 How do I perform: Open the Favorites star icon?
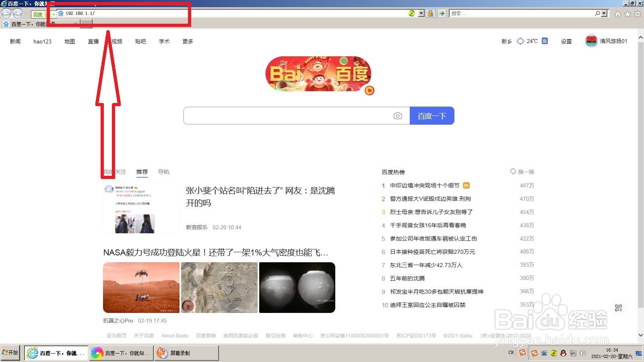click(x=627, y=14)
